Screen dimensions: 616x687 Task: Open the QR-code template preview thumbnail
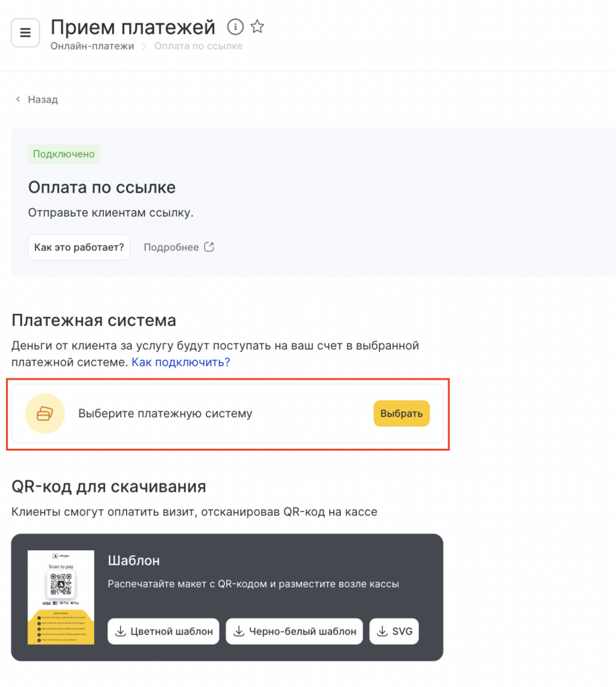click(x=60, y=597)
